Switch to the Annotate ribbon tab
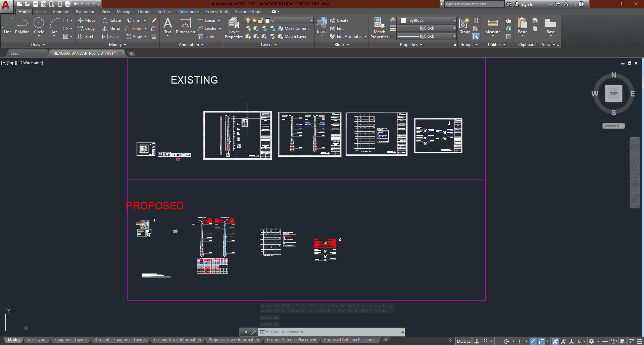The width and height of the screenshot is (644, 345). [61, 12]
